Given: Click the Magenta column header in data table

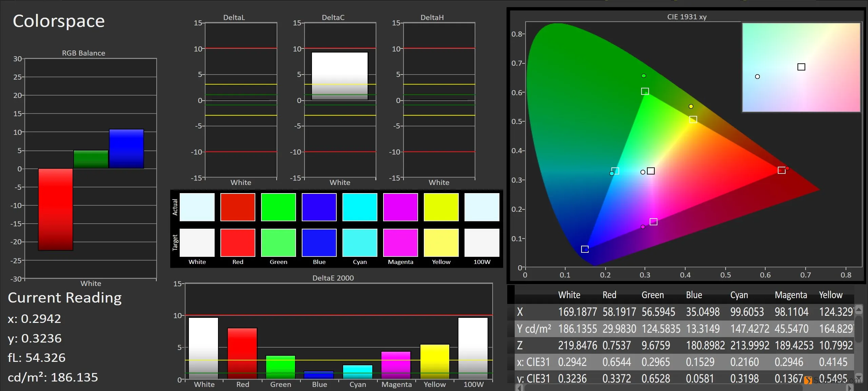Looking at the screenshot, I should tap(791, 295).
